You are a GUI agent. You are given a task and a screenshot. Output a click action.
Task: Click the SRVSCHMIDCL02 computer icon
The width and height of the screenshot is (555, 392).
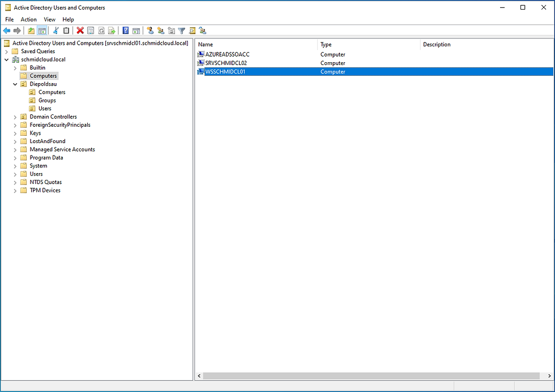200,63
